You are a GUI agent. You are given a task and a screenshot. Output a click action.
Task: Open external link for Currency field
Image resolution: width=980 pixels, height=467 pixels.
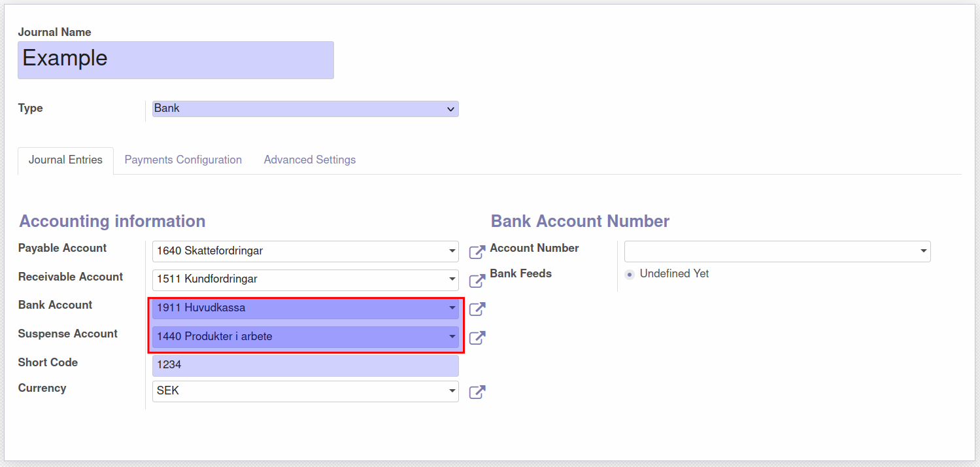coord(477,392)
